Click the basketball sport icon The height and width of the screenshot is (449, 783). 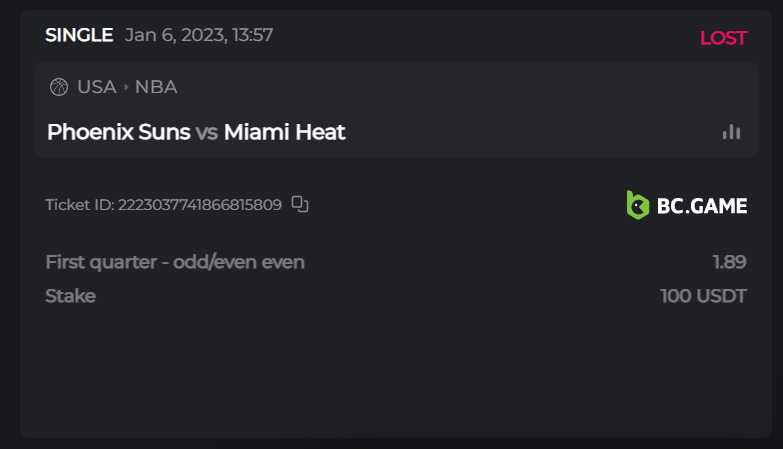pyautogui.click(x=58, y=87)
